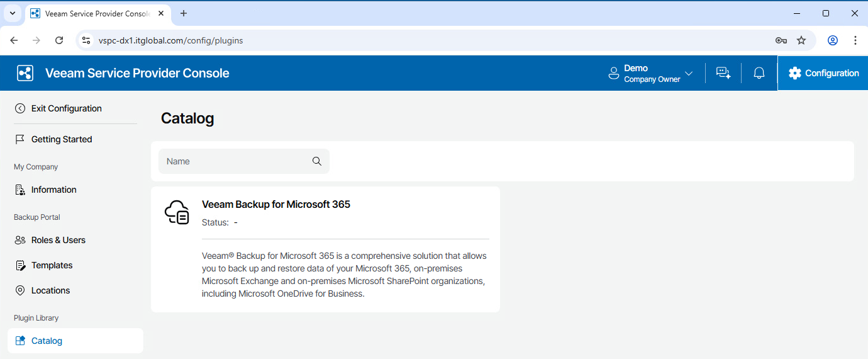Click the browser Forward arrow
This screenshot has width=868, height=359.
point(36,40)
